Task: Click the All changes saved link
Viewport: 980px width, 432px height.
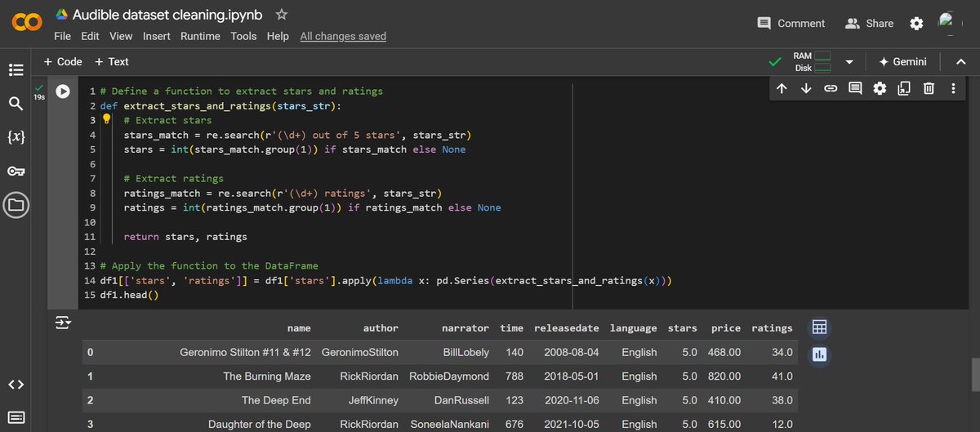Action: point(343,36)
